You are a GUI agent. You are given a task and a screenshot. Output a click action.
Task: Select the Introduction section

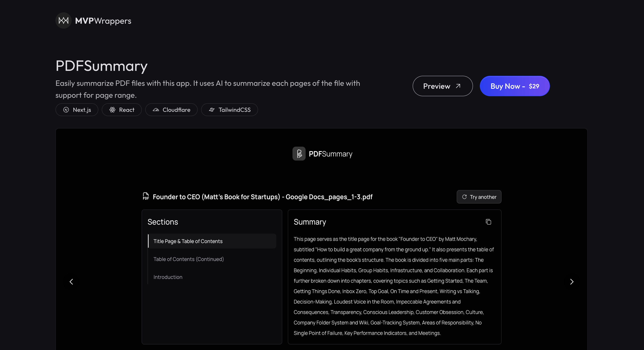click(212, 277)
